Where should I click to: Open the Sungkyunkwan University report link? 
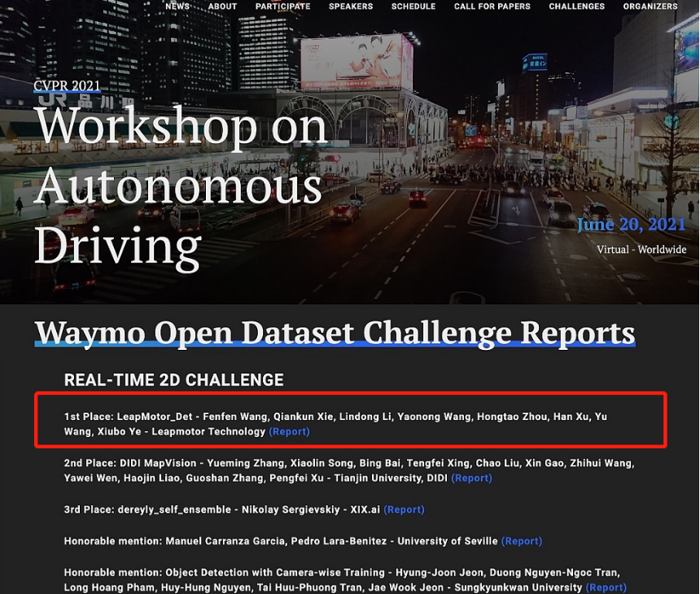coord(606,587)
